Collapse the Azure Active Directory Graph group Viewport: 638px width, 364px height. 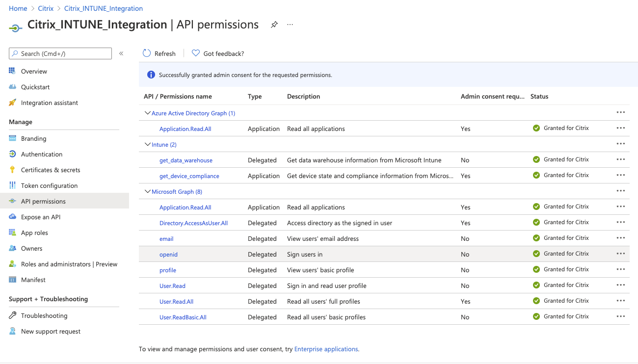click(147, 113)
